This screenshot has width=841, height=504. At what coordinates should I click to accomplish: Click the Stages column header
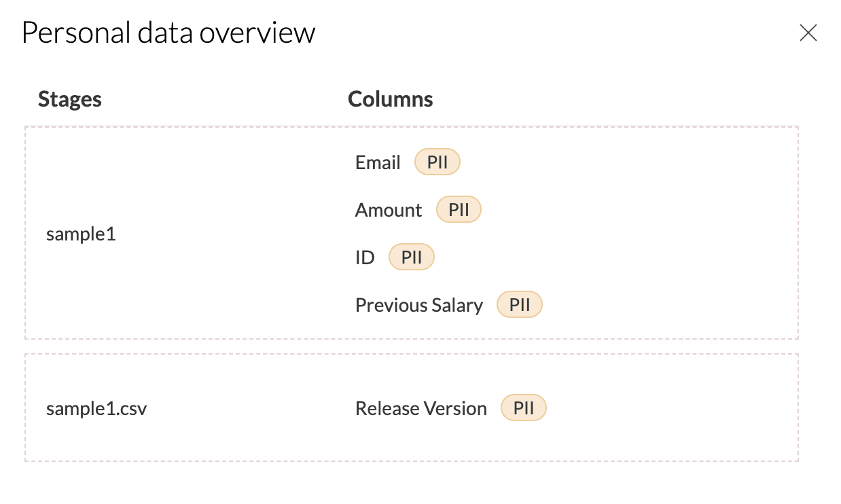click(70, 99)
